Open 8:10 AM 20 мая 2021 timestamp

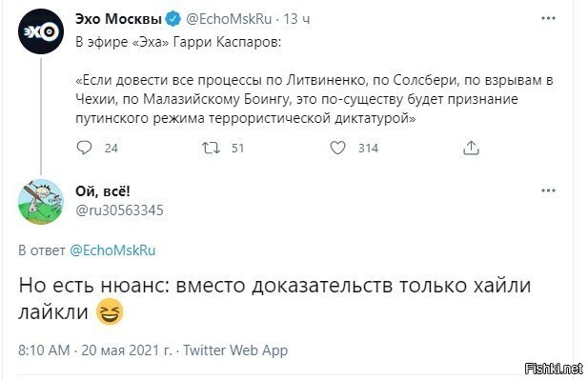coord(95,350)
